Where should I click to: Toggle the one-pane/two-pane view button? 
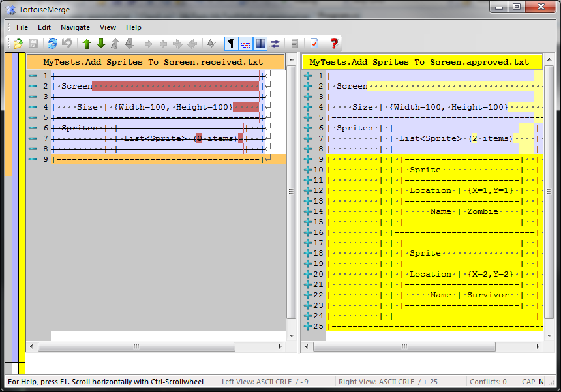(260, 44)
